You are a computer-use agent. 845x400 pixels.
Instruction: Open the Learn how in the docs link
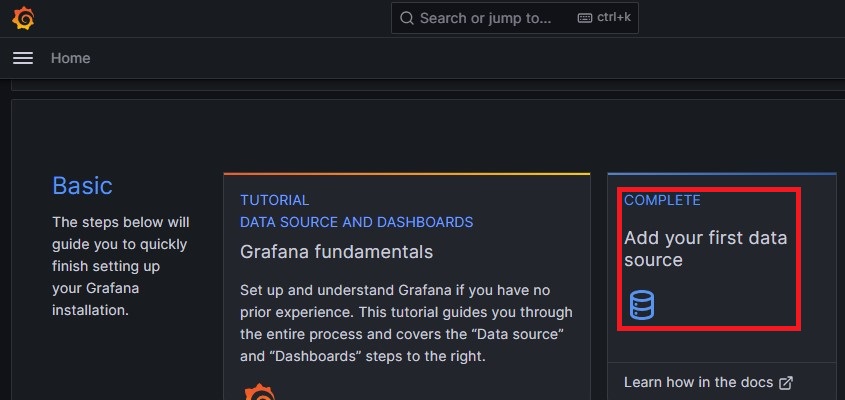click(708, 382)
